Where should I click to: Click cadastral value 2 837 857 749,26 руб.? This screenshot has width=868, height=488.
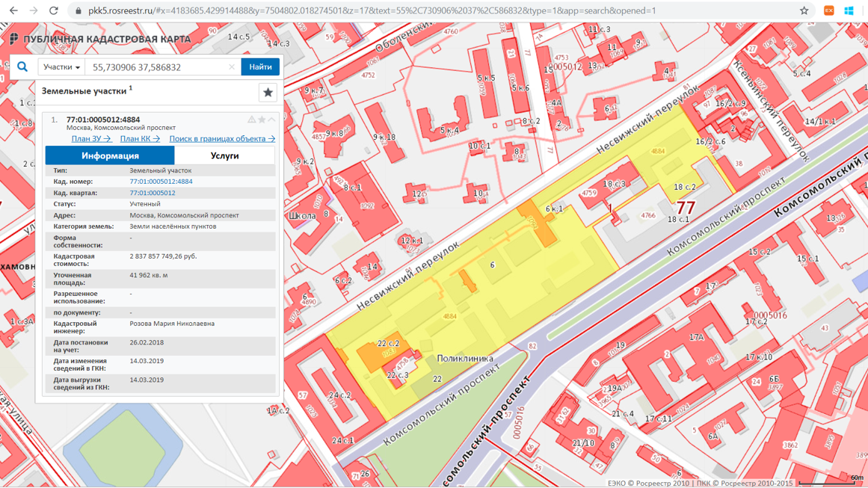pyautogui.click(x=163, y=257)
